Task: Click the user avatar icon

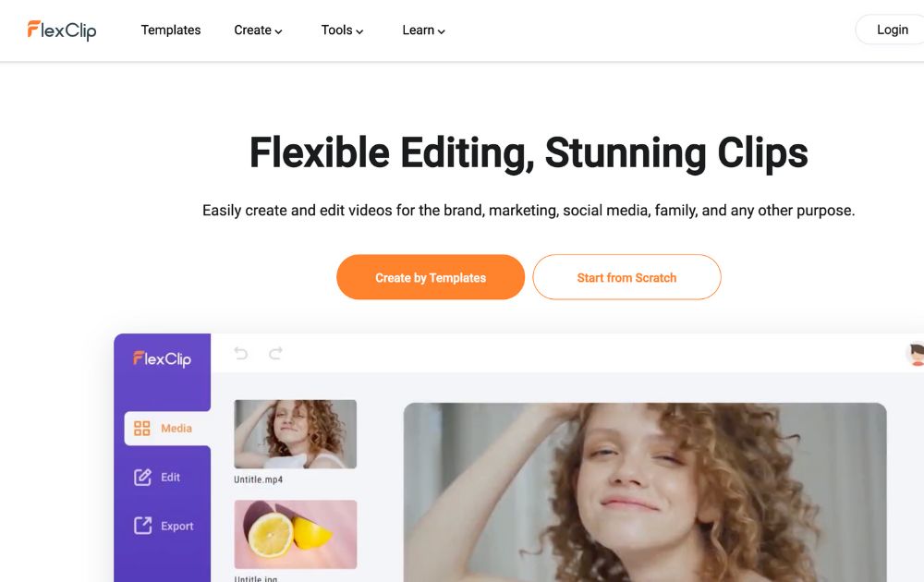Action: point(915,354)
